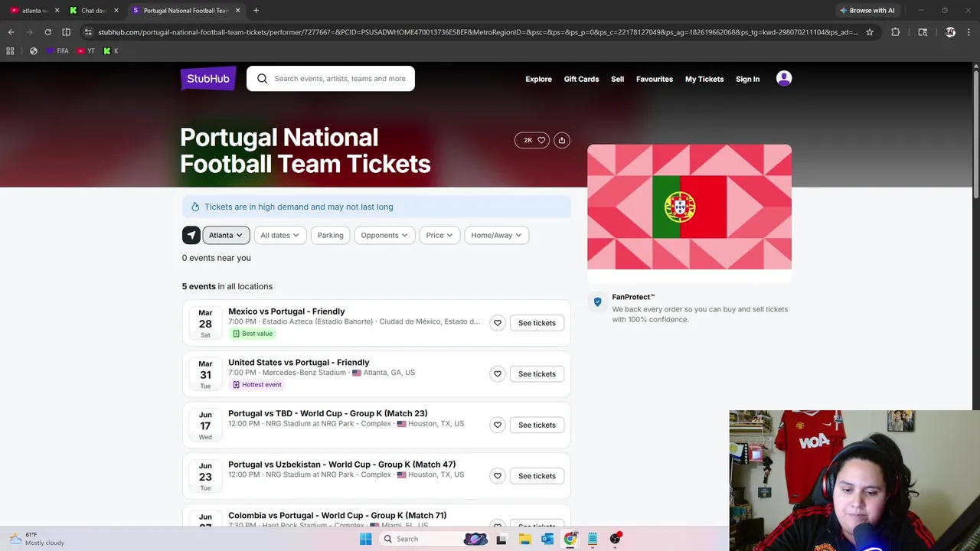
Task: Open the user profile avatar icon
Action: click(x=784, y=79)
